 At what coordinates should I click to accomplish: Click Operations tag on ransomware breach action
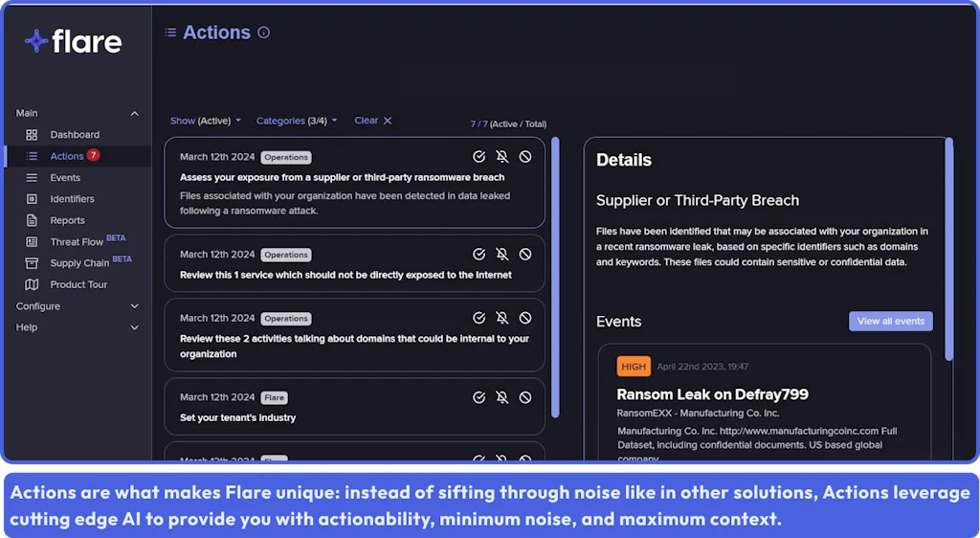click(285, 157)
